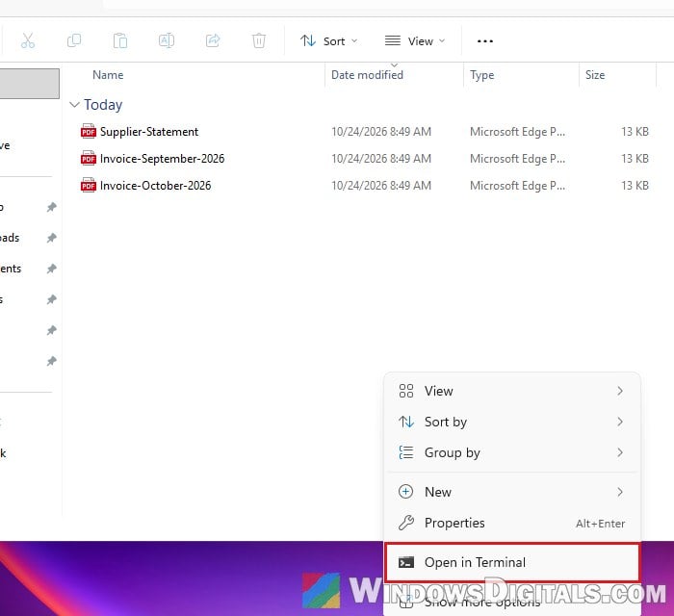Sort by the Name column header
Image resolution: width=674 pixels, height=616 pixels.
[108, 75]
